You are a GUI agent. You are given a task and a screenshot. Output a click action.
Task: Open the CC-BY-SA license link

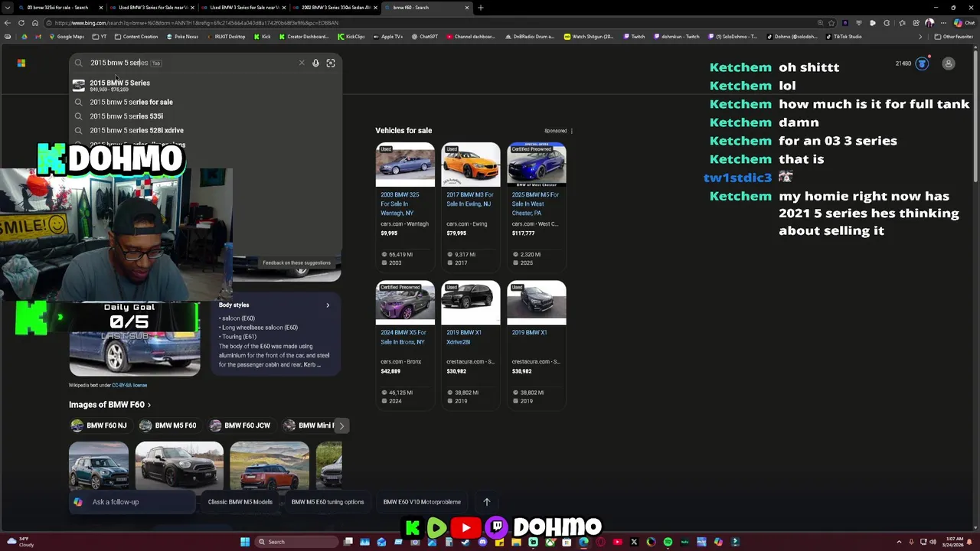tap(129, 385)
